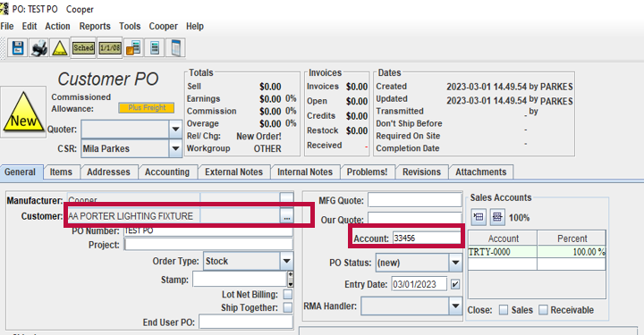Expand the Order Type dropdown
Viewport: 644px width, 335px height.
coord(287,261)
